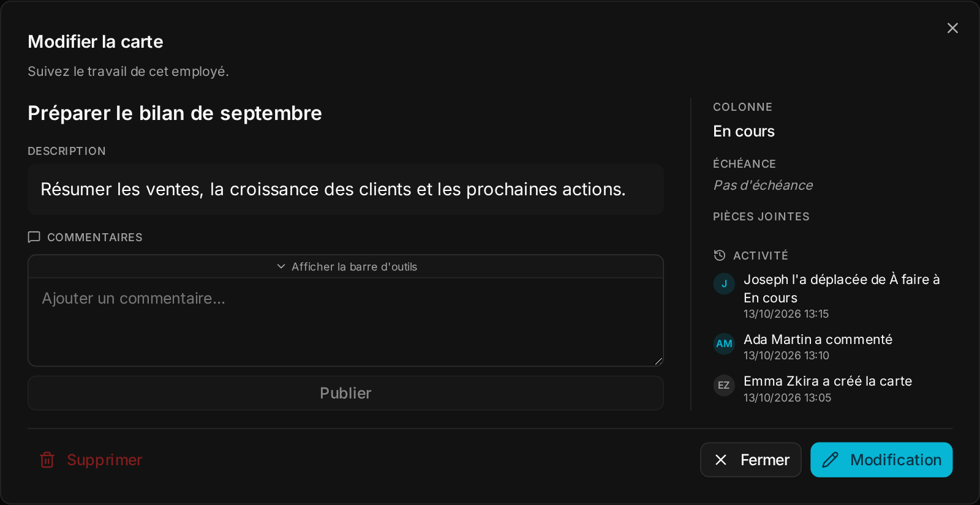
Task: Click the card title 'Préparer le bilan de septembre'
Action: click(175, 113)
